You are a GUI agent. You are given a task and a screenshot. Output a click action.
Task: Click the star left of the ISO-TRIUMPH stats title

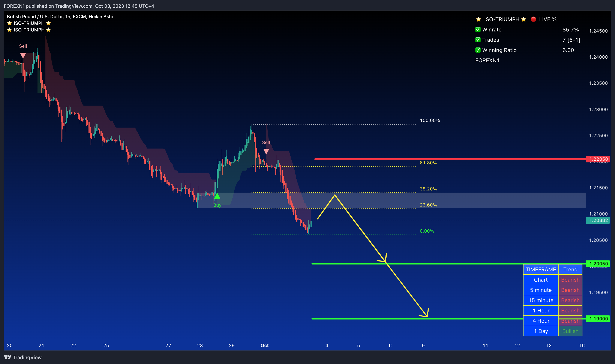coord(478,19)
